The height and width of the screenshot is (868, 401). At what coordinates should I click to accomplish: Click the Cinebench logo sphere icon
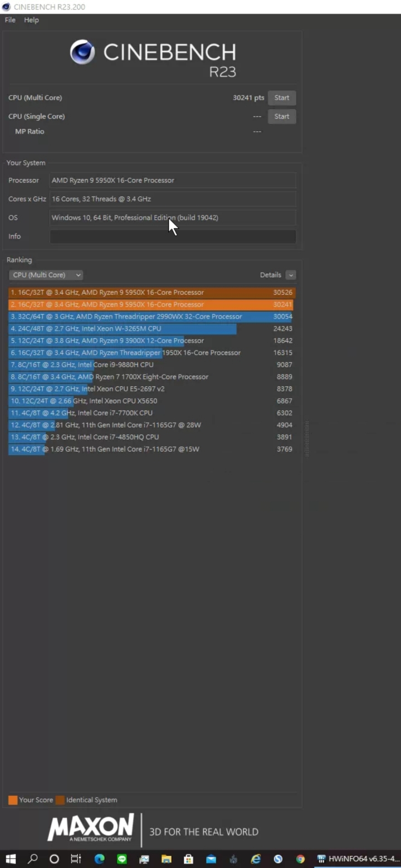click(82, 52)
